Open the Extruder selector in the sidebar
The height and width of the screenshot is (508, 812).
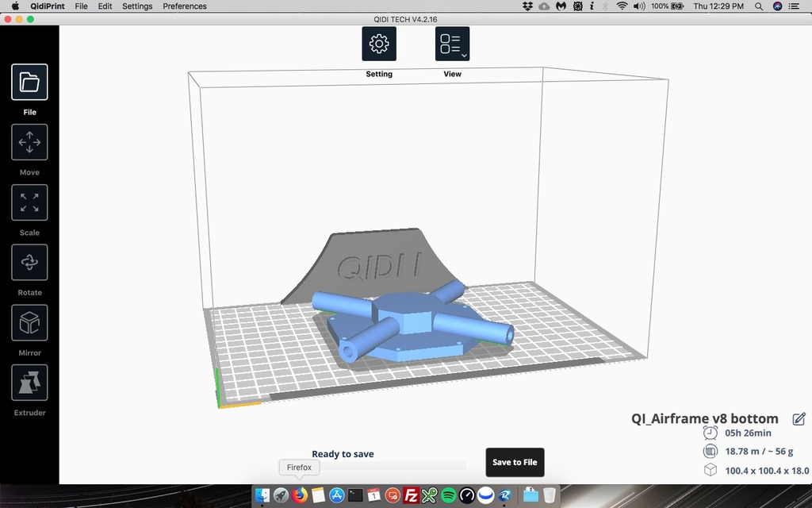coord(29,383)
